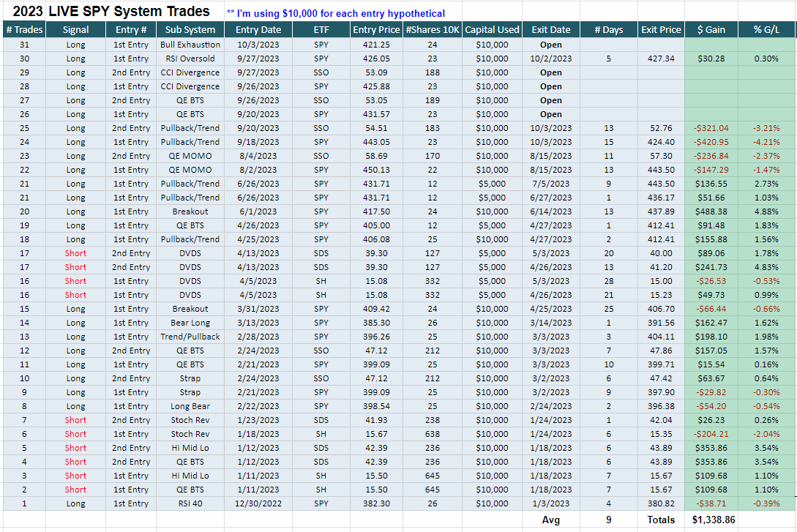
Task: Click the entry price 385.30 cell
Action: pyautogui.click(x=377, y=323)
